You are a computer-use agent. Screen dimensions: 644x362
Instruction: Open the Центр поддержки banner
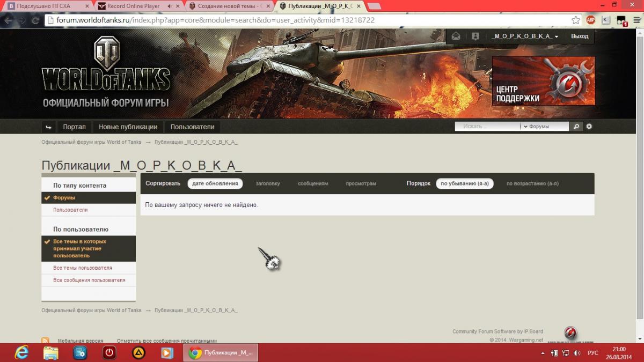[x=543, y=80]
